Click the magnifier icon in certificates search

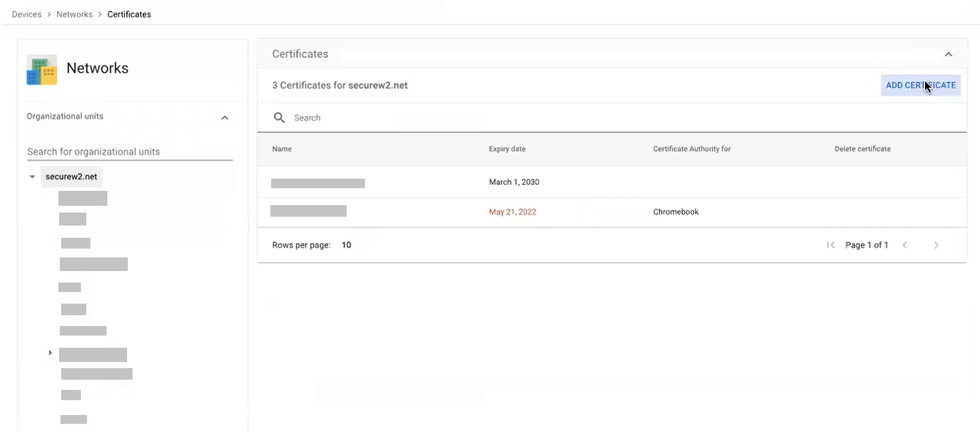tap(279, 118)
